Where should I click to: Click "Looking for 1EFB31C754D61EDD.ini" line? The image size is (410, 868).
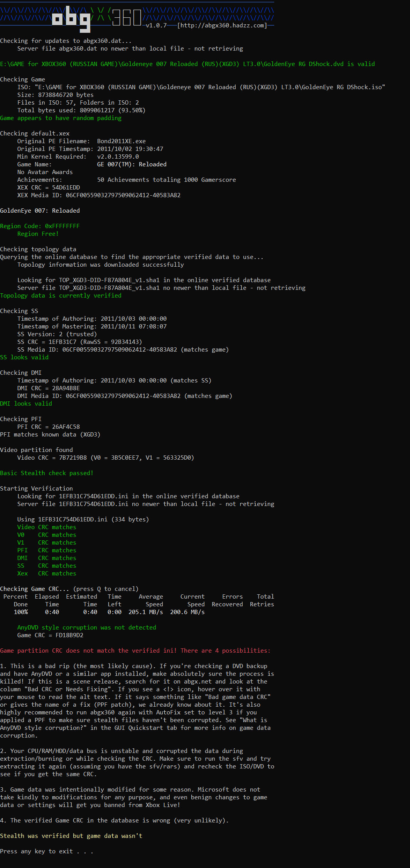click(x=128, y=496)
